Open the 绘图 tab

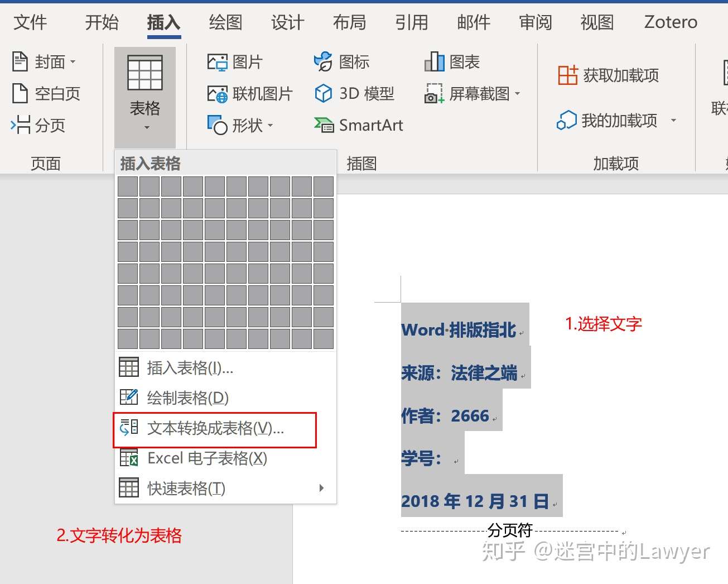226,22
